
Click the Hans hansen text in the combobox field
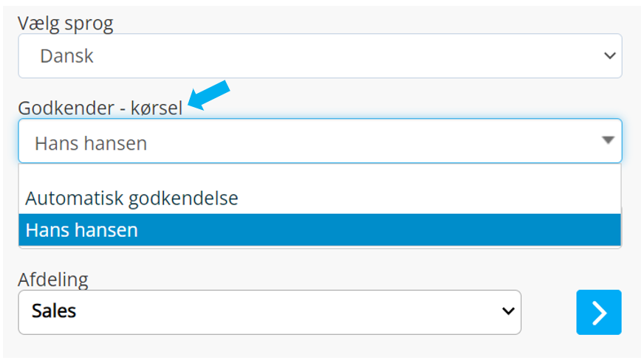[x=91, y=144]
